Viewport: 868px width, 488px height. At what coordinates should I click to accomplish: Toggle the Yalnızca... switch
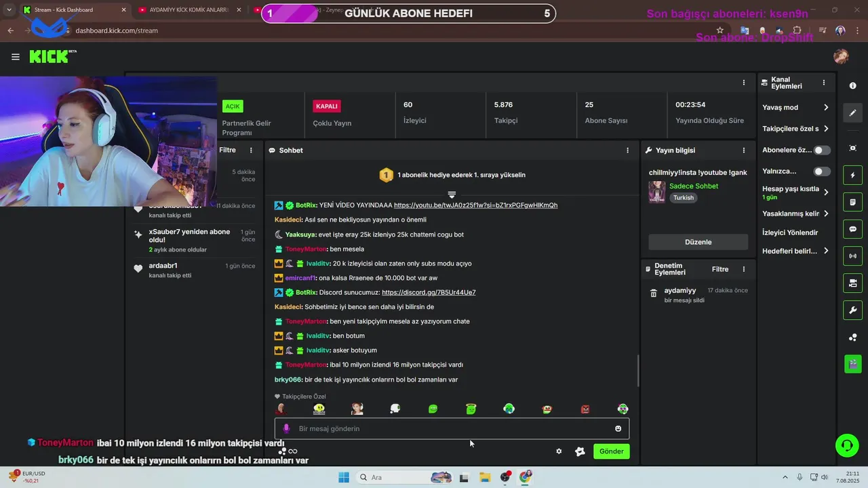[822, 171]
